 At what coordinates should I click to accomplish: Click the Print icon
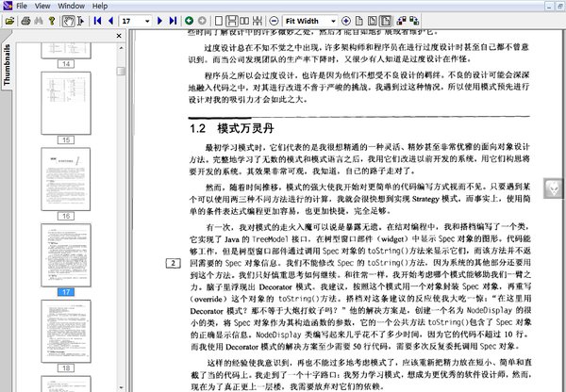click(25, 21)
